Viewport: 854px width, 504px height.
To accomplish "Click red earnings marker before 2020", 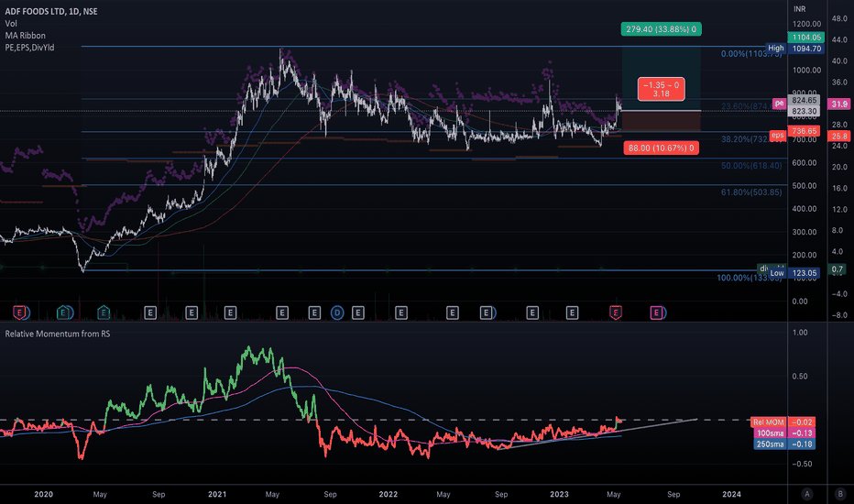I will tap(19, 312).
